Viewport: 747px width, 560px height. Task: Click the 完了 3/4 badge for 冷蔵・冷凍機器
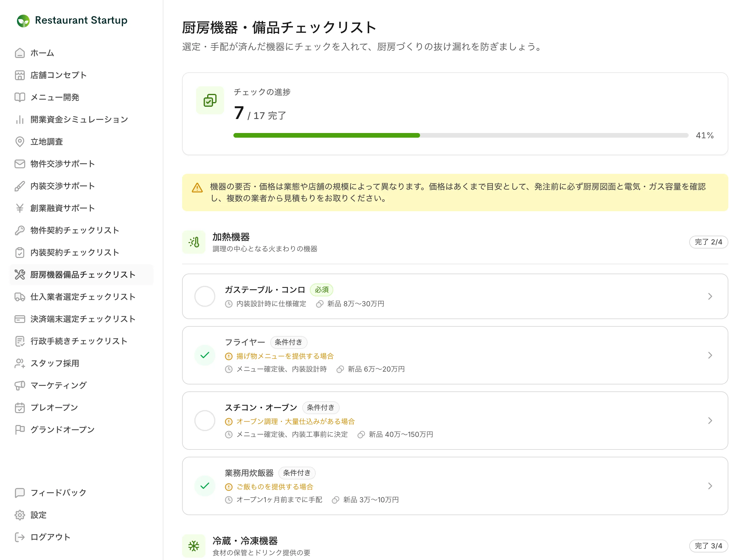point(708,546)
